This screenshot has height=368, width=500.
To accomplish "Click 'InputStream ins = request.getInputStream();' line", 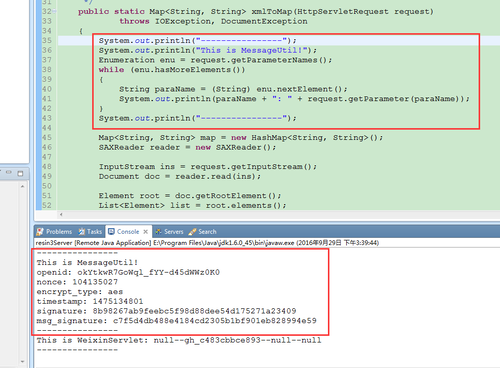I will (x=207, y=167).
